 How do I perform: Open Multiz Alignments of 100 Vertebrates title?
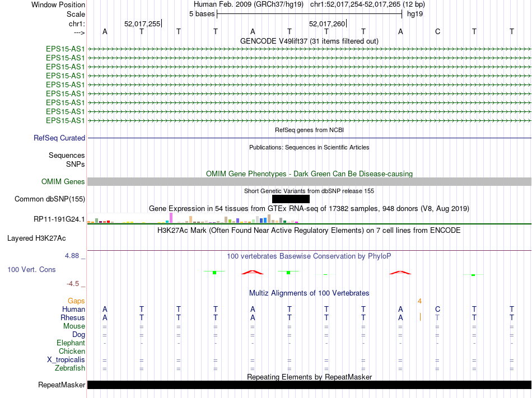point(309,293)
